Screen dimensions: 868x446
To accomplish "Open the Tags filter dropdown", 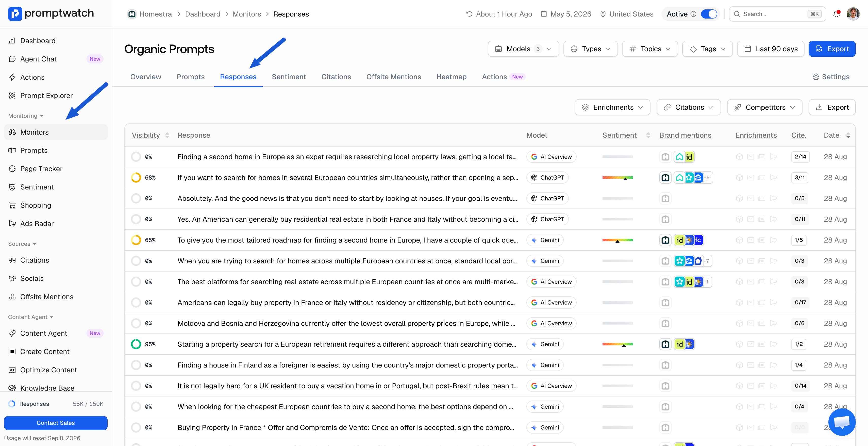I will point(707,49).
